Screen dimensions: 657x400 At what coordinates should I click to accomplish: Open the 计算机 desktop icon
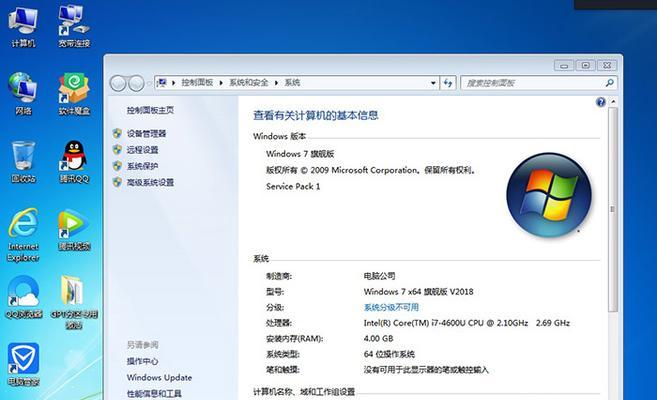[x=23, y=26]
